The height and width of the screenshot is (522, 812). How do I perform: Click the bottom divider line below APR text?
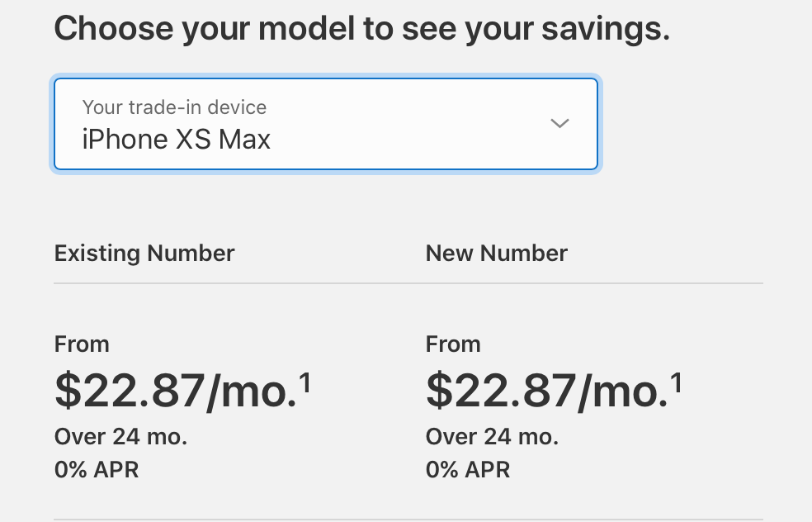click(408, 520)
